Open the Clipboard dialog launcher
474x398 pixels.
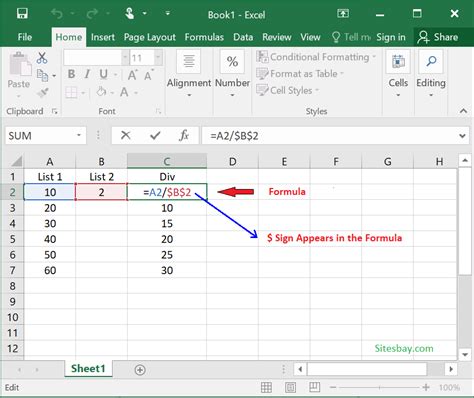[54, 111]
